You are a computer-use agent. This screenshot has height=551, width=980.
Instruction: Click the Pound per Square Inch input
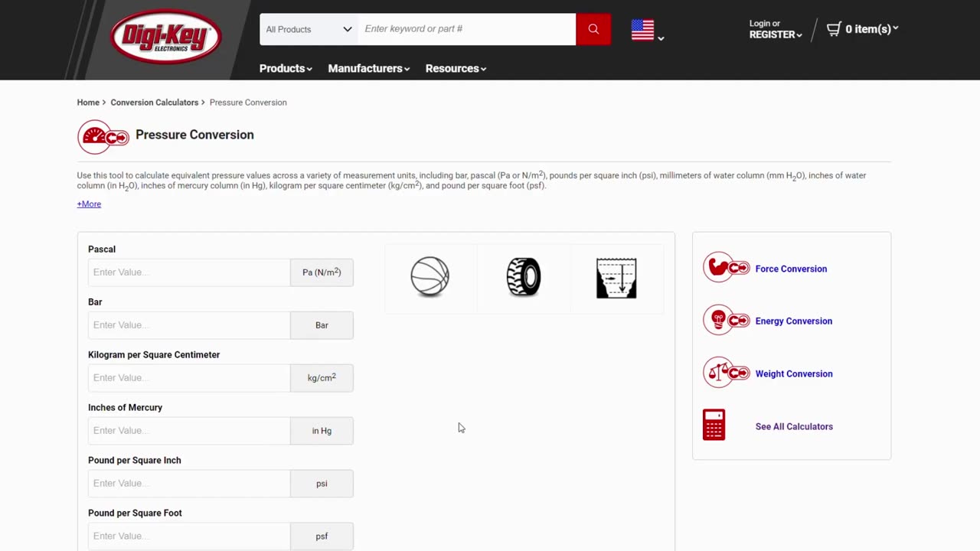click(x=189, y=484)
